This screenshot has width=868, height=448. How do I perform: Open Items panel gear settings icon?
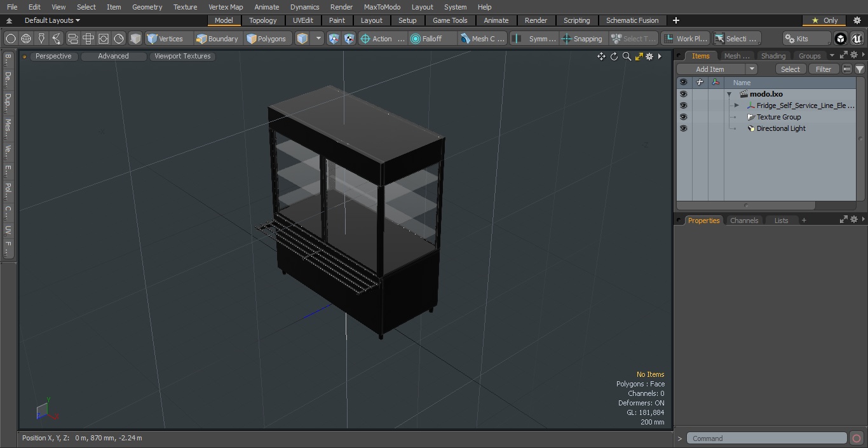coord(854,55)
